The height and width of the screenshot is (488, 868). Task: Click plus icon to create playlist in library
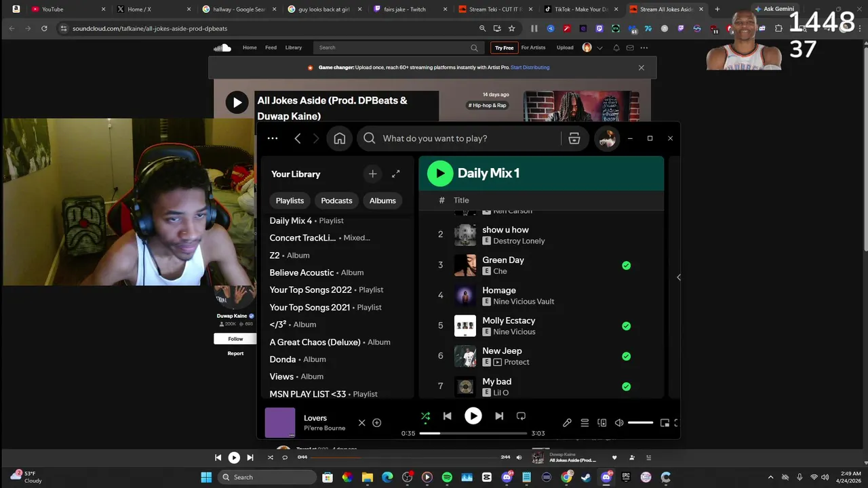coord(372,174)
